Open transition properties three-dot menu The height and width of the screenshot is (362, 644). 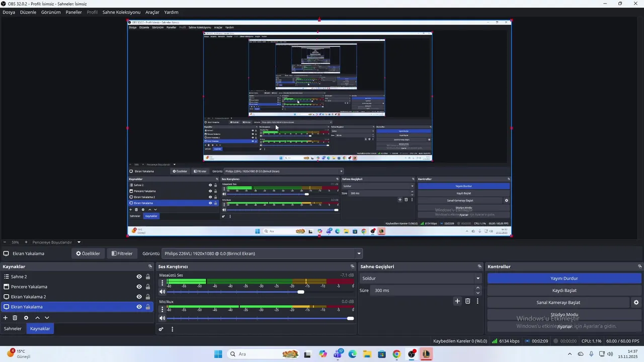477,301
